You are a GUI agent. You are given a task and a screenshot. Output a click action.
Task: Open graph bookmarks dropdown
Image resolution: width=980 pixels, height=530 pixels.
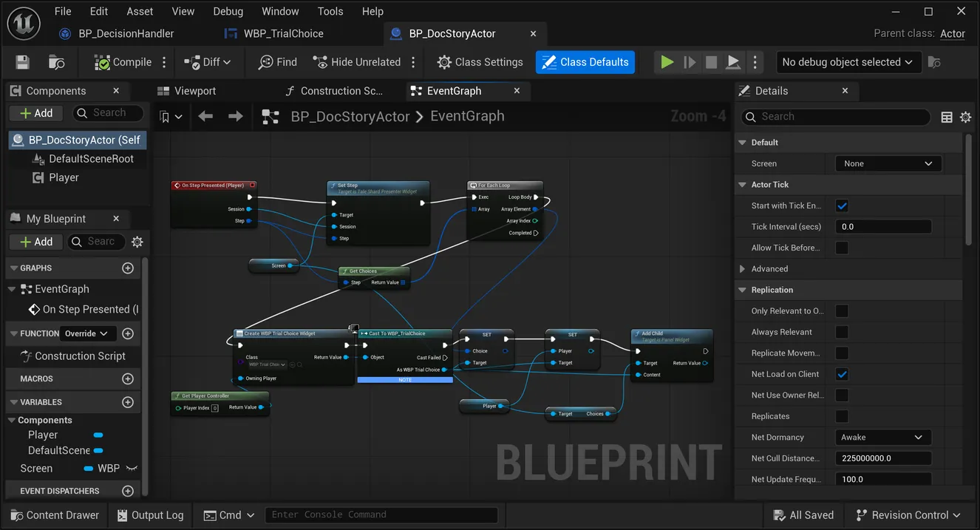[171, 117]
